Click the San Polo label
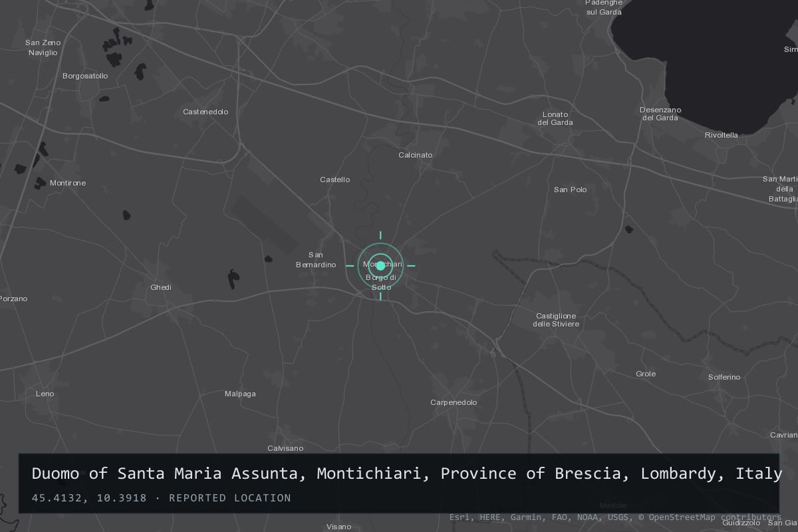 [x=571, y=190]
